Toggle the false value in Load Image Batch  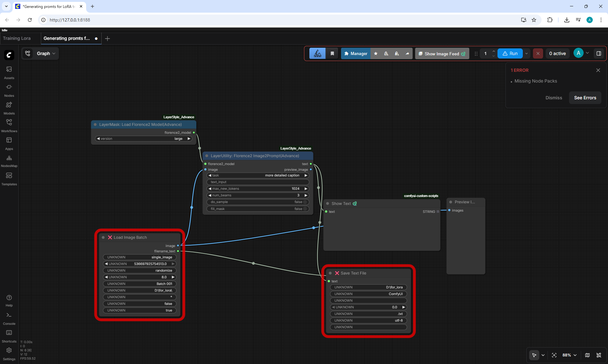[140, 304]
